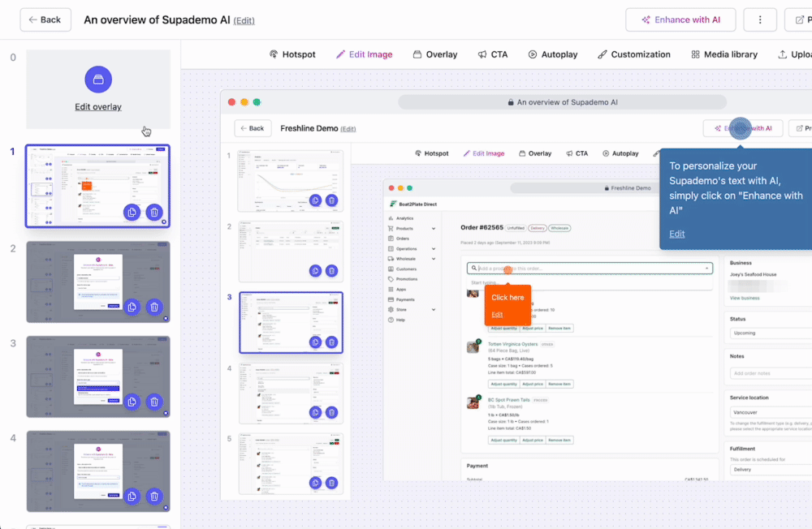
Task: Select inner slide 3 thumbnail in canvas screenshot
Action: point(291,322)
